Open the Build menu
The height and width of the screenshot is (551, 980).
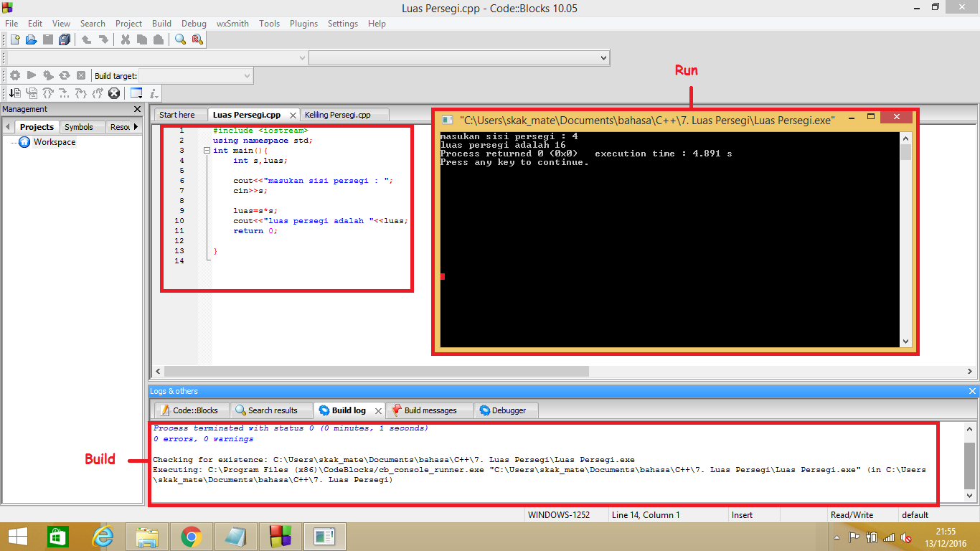point(161,24)
